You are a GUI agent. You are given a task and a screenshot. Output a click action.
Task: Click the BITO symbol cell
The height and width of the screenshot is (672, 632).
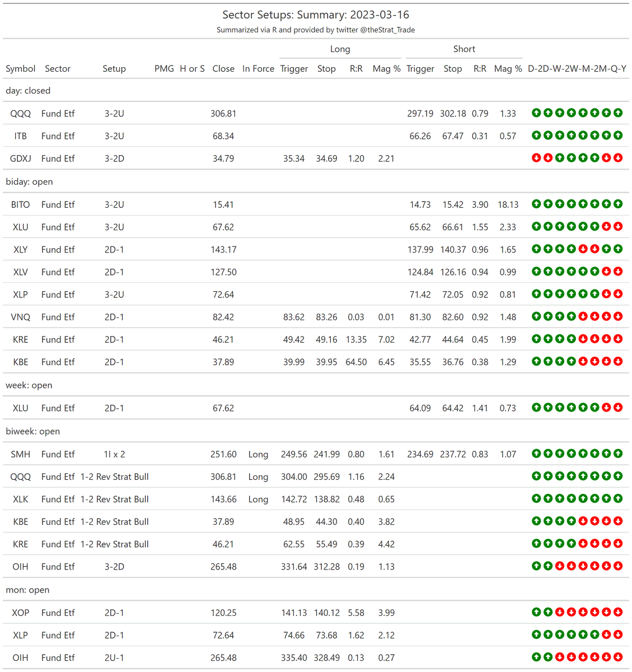(21, 204)
